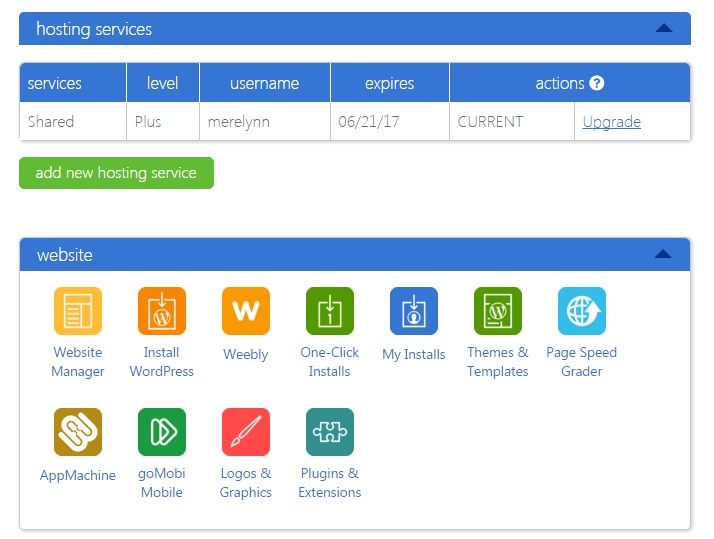Click the Install WordPress icon

click(x=162, y=311)
